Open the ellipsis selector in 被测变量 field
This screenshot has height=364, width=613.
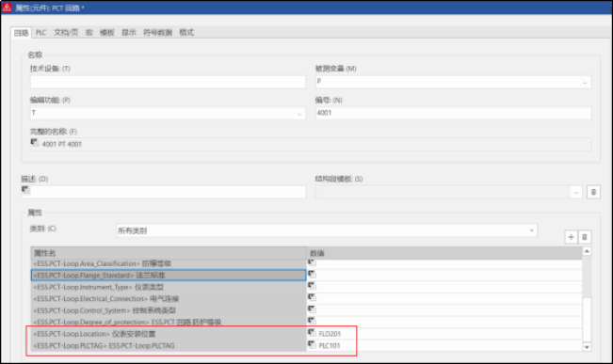pos(585,82)
